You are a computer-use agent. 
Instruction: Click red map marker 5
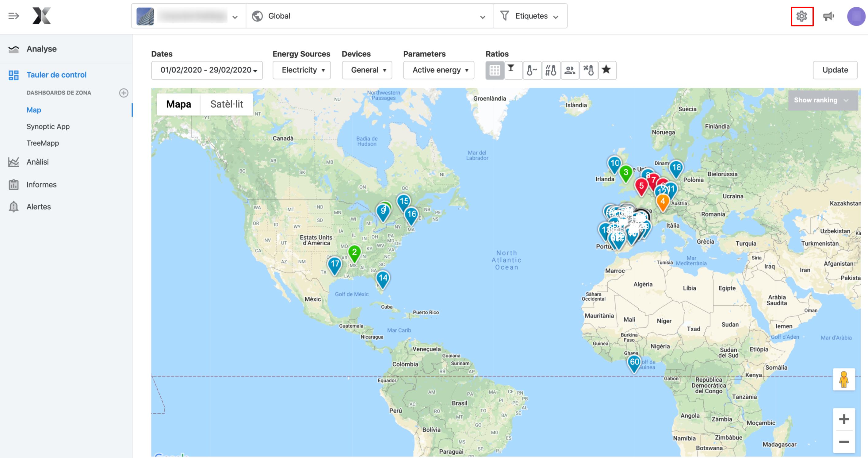tap(641, 187)
